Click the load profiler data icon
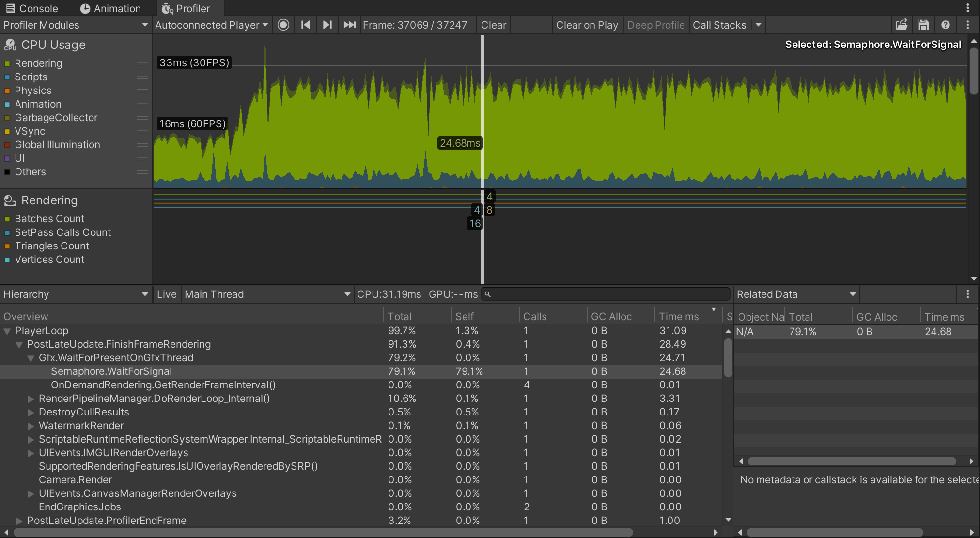 (x=902, y=25)
